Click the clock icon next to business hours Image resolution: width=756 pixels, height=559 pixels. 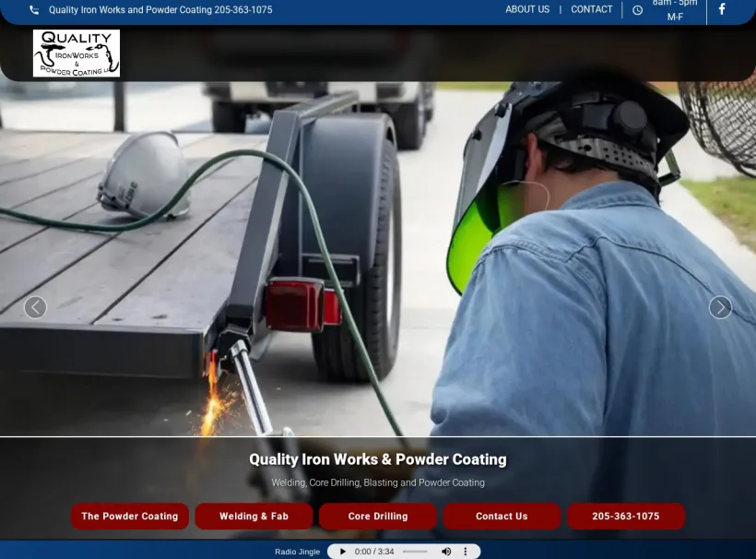tap(637, 10)
